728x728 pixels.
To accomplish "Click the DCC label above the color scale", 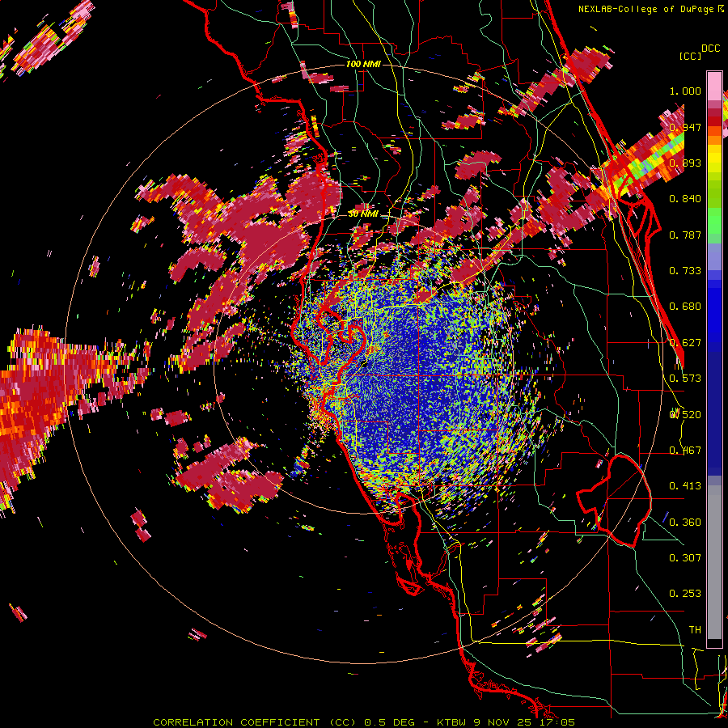I will (710, 49).
